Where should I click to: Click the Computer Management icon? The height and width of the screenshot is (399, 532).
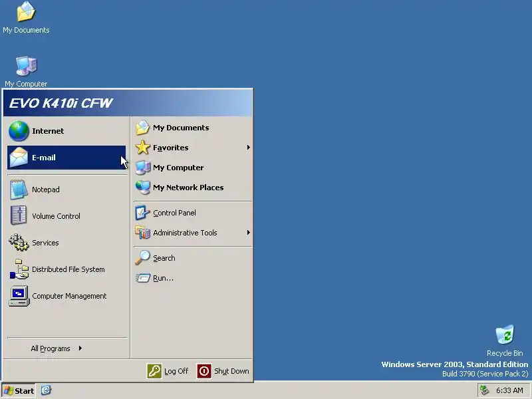19,296
